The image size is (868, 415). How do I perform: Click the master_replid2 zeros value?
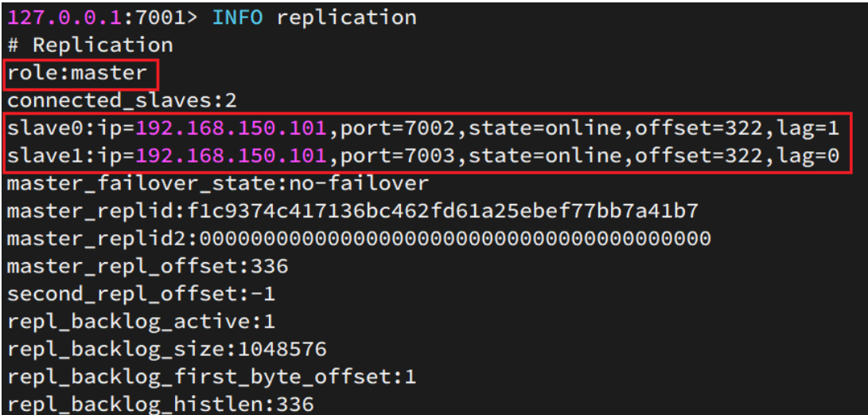point(454,239)
